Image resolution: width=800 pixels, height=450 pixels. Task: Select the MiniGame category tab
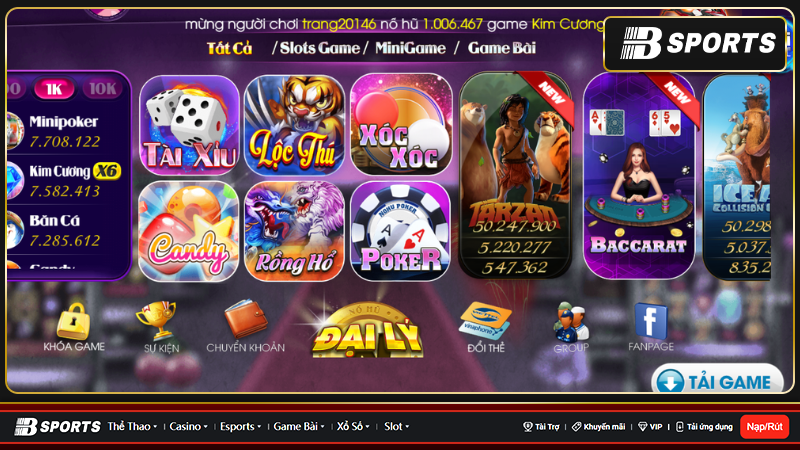click(411, 48)
